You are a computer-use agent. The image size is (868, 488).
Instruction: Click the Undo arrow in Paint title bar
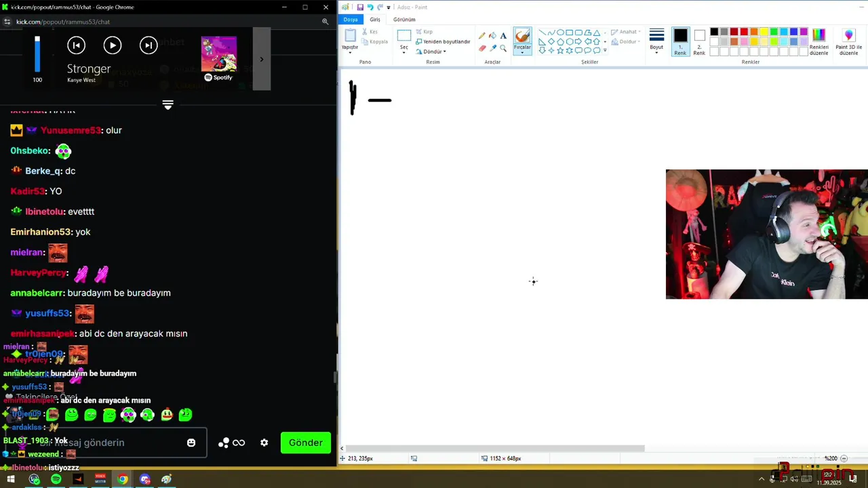(x=370, y=7)
